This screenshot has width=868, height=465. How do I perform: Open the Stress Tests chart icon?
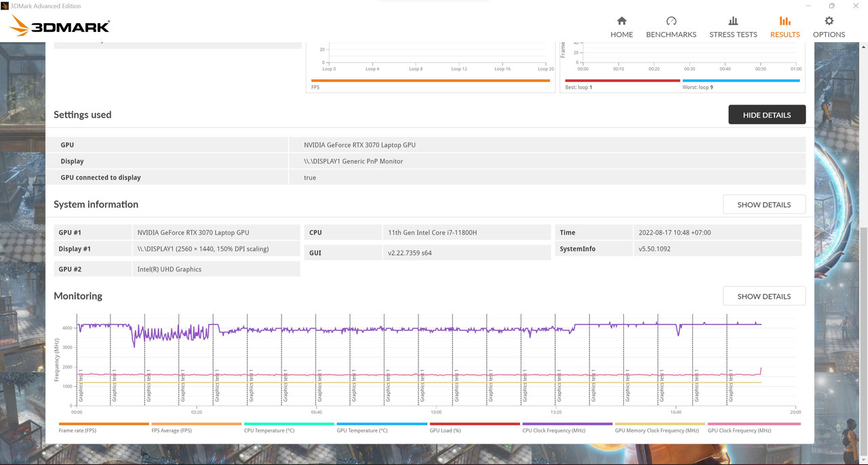pyautogui.click(x=733, y=21)
